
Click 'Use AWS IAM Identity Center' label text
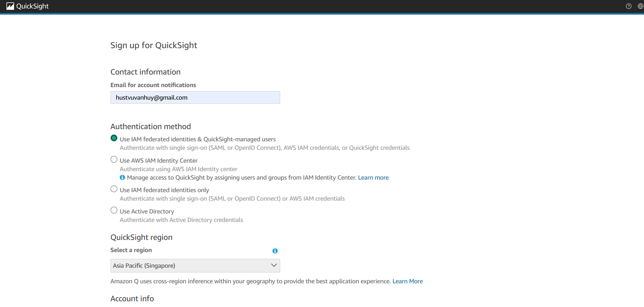158,161
